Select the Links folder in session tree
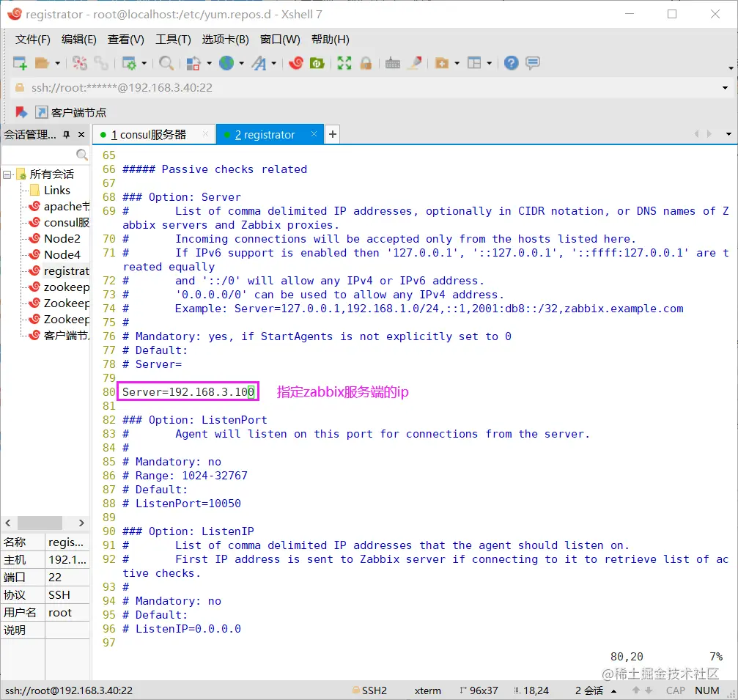 [56, 190]
